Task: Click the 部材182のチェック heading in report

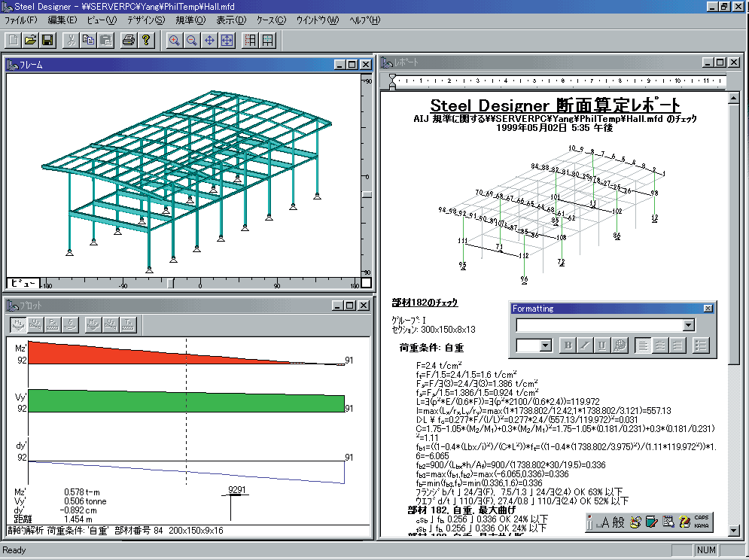Action: (425, 303)
